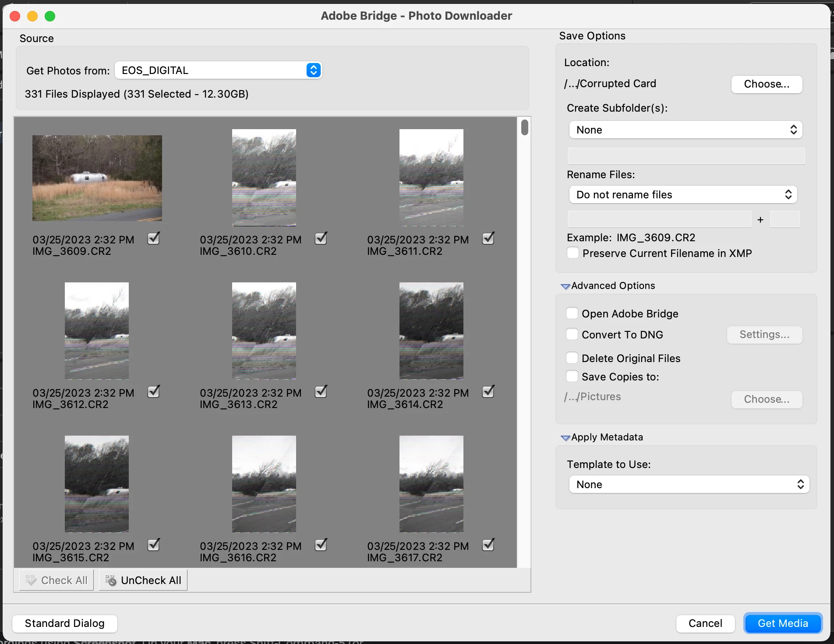Click Get Media to start import
Screen dimensions: 834x644
pyautogui.click(x=783, y=623)
